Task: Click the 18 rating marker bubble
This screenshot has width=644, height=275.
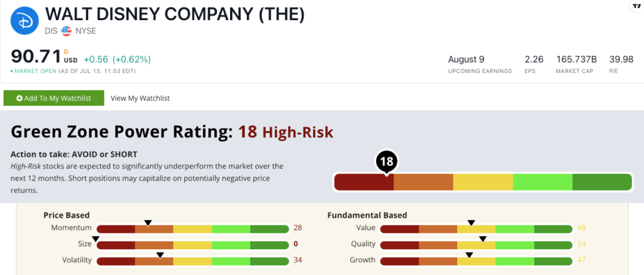Action: point(386,162)
